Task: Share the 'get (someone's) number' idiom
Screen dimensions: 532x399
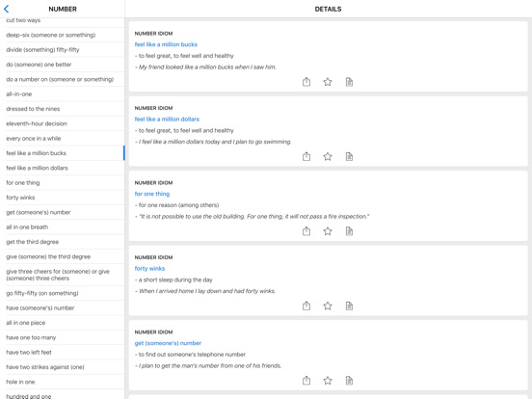Action: pos(306,381)
